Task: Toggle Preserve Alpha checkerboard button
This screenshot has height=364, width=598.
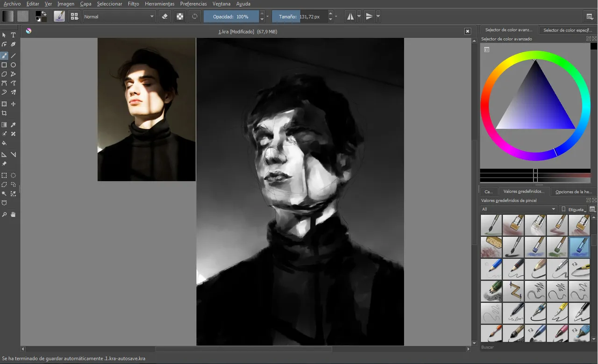Action: (x=179, y=16)
